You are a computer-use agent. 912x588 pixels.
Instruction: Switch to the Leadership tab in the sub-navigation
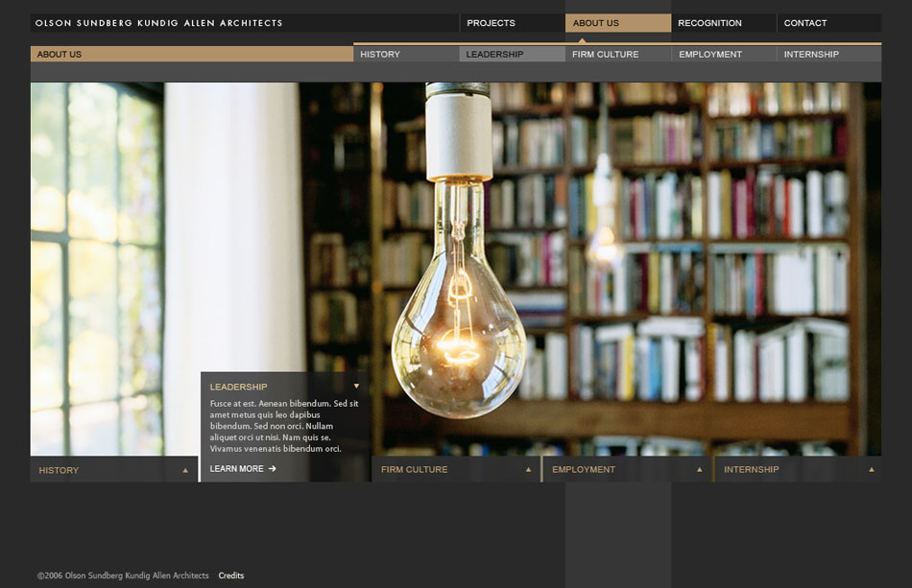pos(495,55)
